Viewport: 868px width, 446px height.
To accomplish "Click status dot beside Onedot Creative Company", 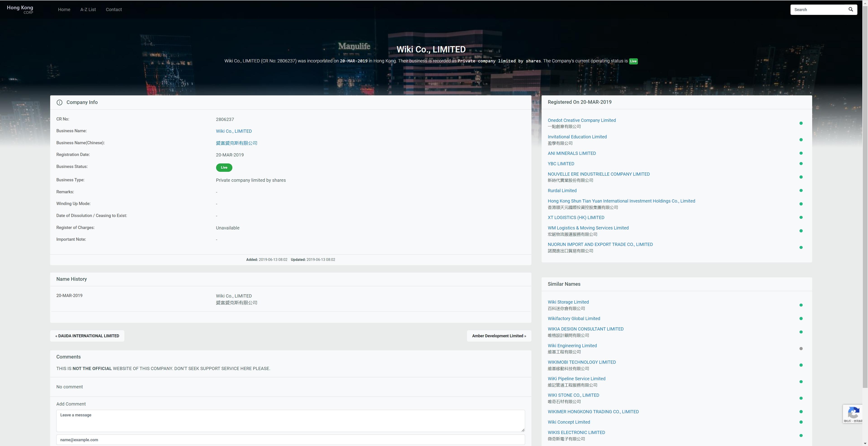I will [x=801, y=123].
